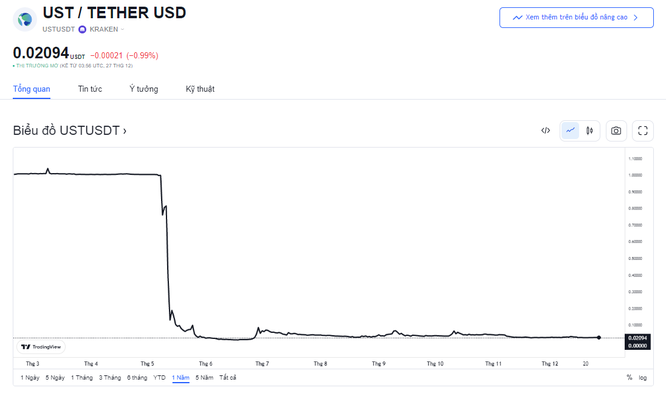Click Xem thêm trên biểu đồ nâng cao

pos(576,17)
